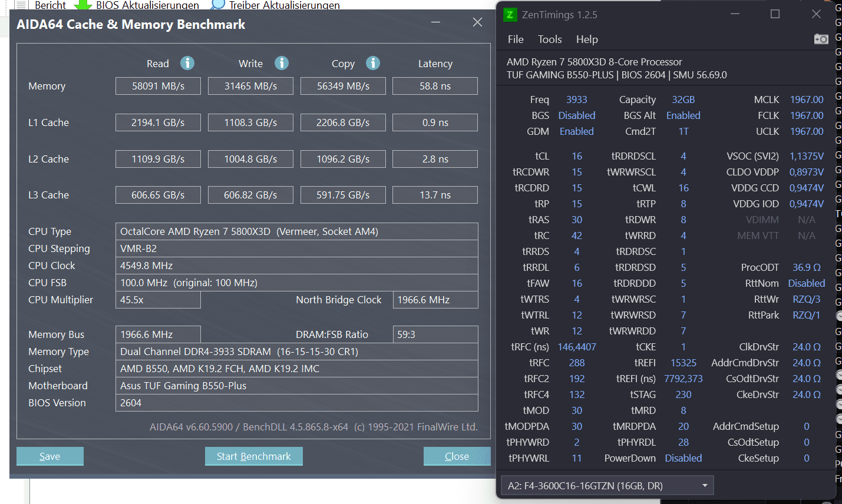Click CPU Stepping field VMR-B2
Image resolution: width=842 pixels, height=504 pixels.
point(297,248)
